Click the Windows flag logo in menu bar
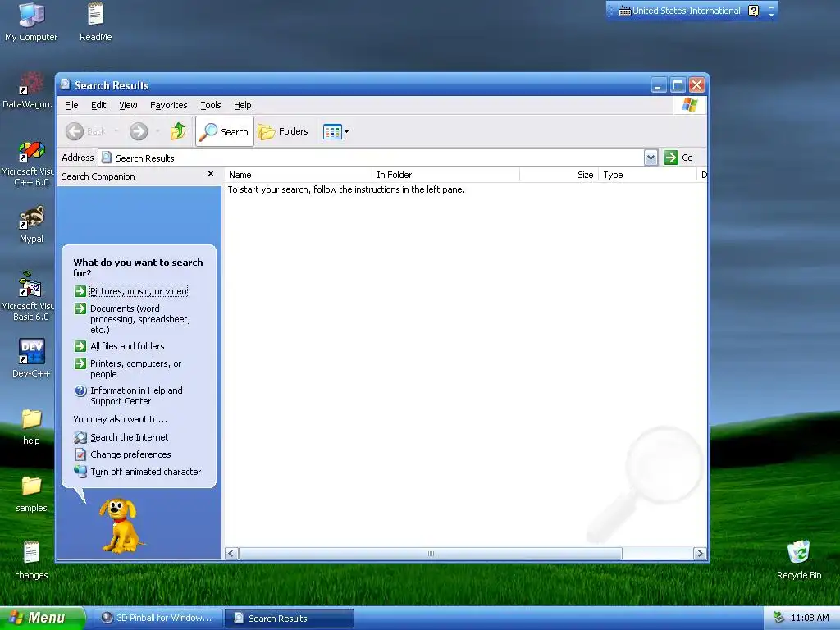This screenshot has height=630, width=840. coord(689,104)
